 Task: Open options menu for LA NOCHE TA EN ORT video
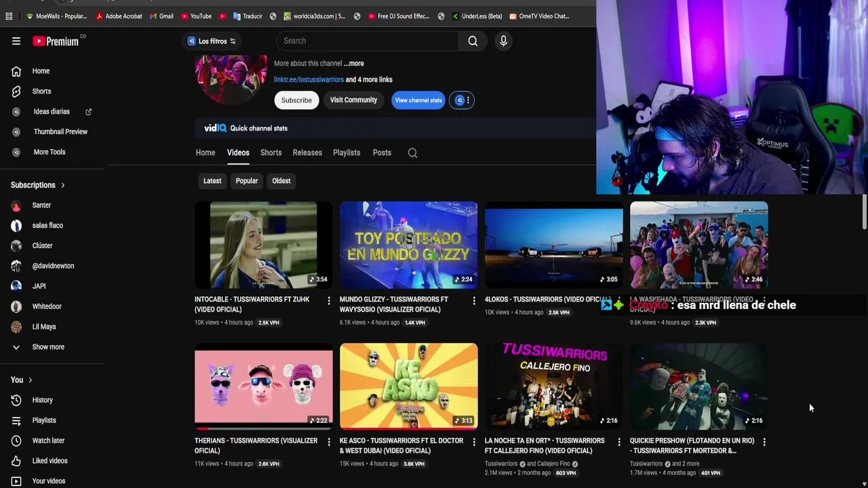(x=619, y=442)
